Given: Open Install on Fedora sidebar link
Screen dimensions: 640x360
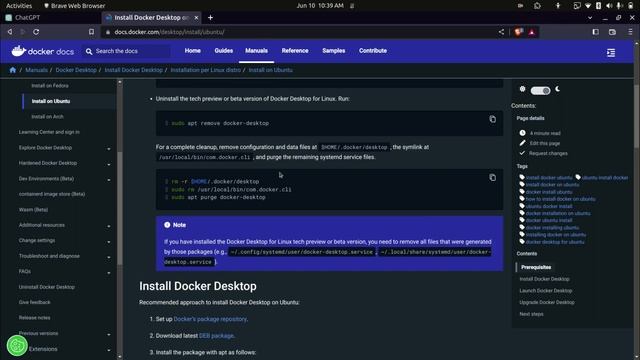Looking at the screenshot, I should click(50, 86).
